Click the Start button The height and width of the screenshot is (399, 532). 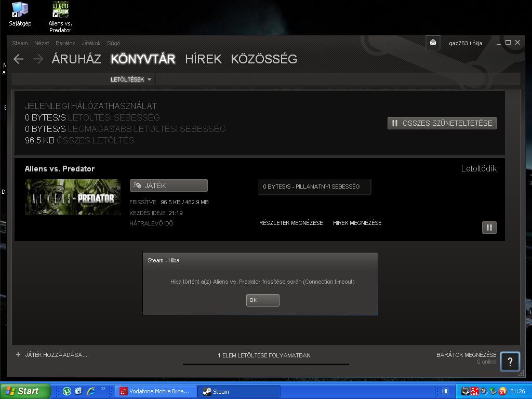point(25,391)
